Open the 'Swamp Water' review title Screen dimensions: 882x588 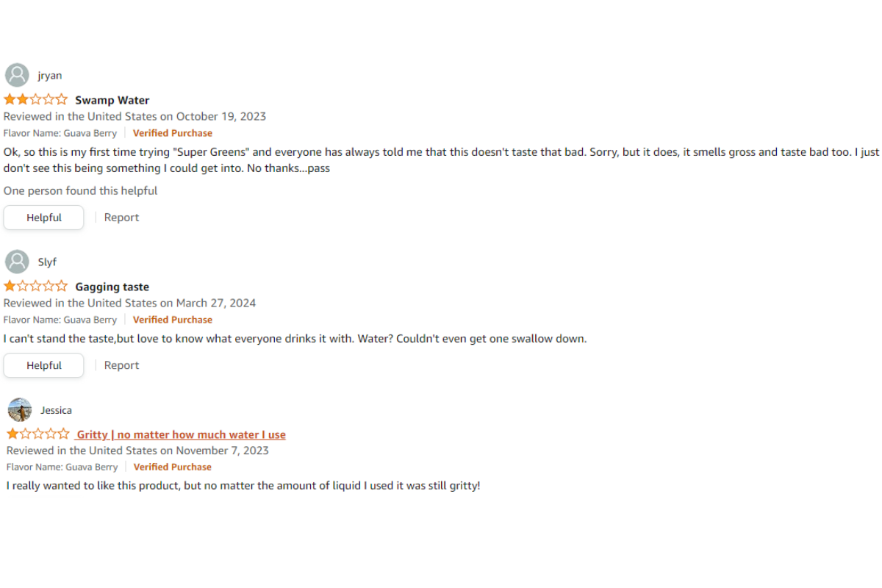tap(112, 100)
